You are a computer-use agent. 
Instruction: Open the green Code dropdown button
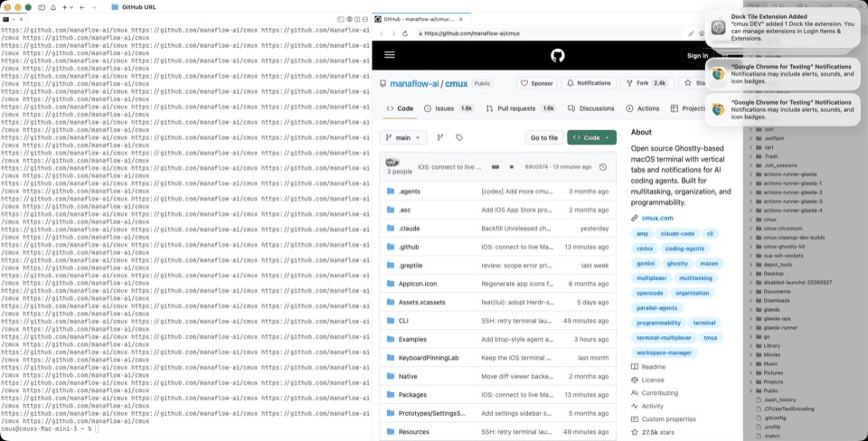[591, 137]
